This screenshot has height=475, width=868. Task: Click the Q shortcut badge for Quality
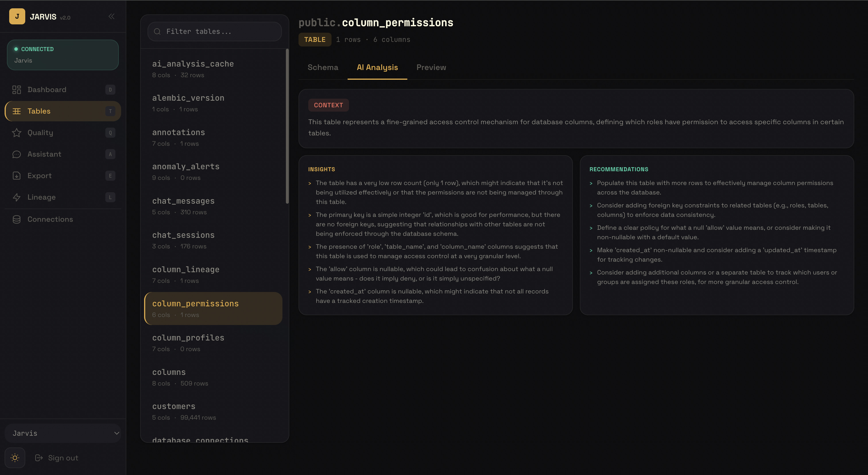click(110, 133)
